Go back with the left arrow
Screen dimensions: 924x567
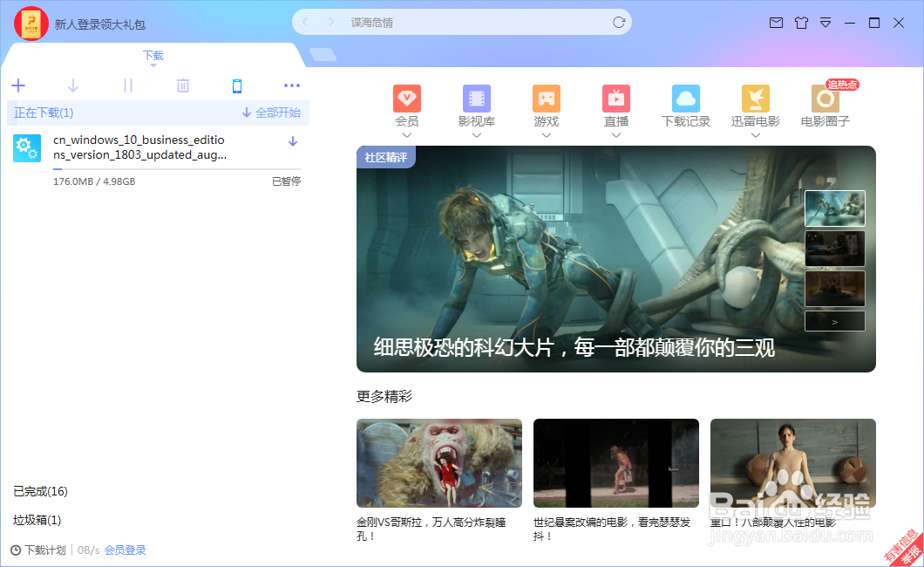[305, 23]
